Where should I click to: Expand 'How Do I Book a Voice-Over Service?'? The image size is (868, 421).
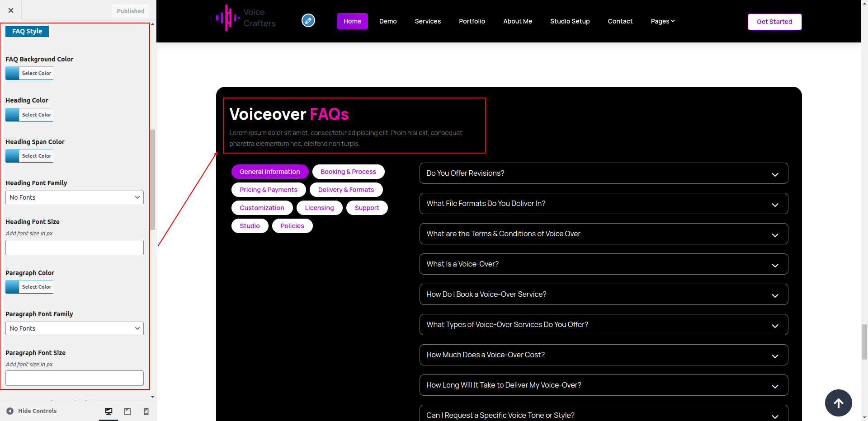(x=604, y=295)
